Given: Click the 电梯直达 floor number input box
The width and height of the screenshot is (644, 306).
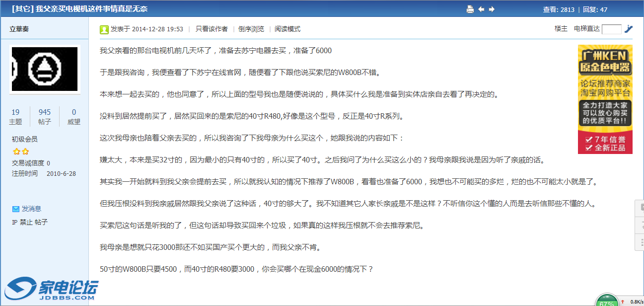Looking at the screenshot, I should 611,29.
